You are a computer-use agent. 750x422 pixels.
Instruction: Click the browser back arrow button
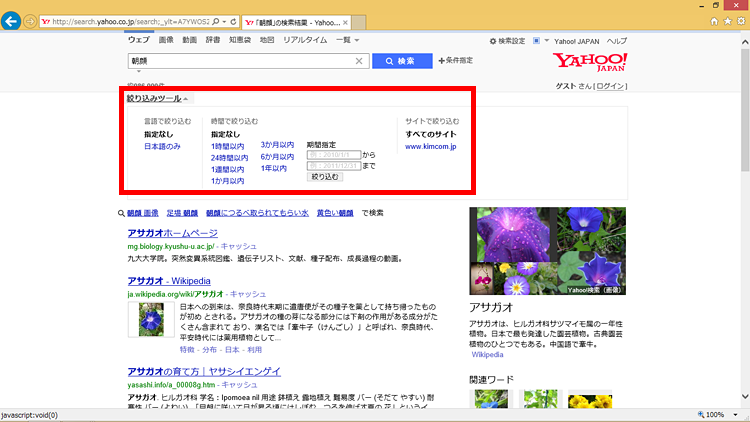tap(13, 21)
